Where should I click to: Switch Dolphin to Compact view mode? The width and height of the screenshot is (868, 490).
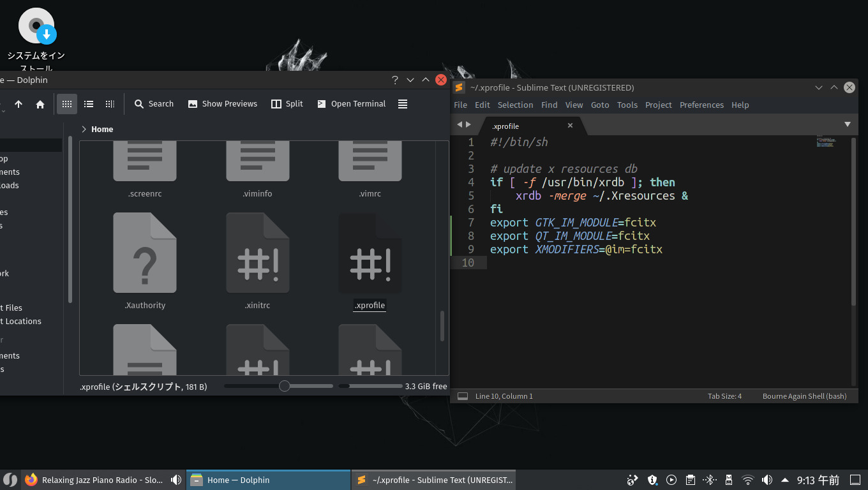[89, 104]
